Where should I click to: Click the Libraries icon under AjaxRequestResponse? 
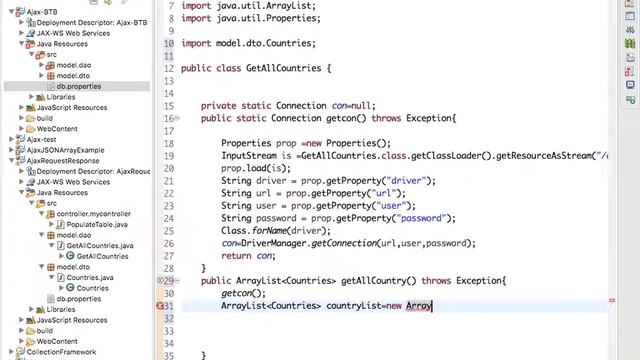40,309
